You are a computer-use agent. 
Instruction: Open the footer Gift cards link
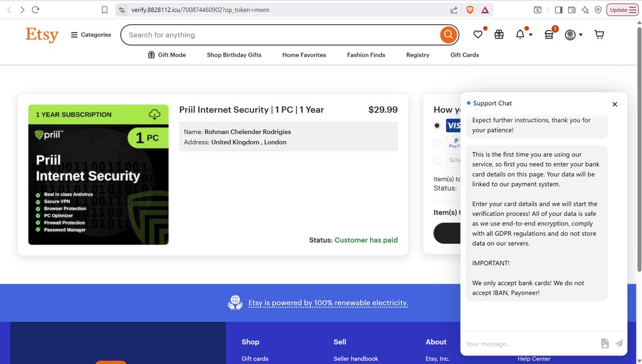[255, 359]
